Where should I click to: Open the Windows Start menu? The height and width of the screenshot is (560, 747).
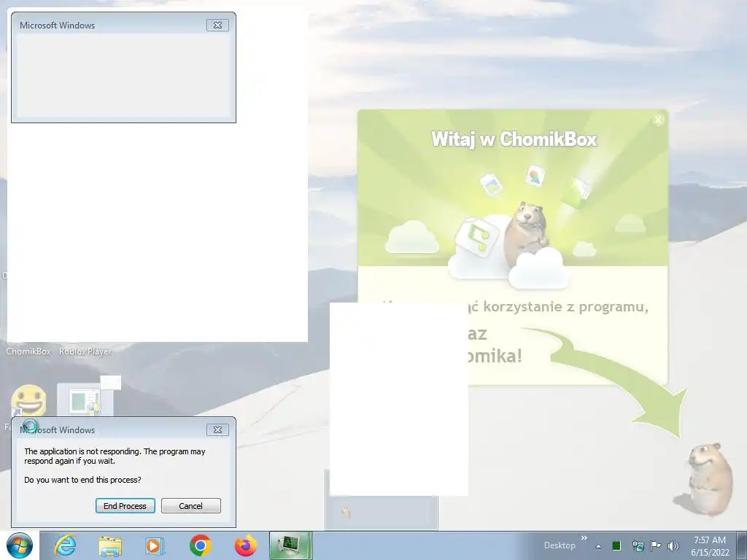(x=20, y=545)
